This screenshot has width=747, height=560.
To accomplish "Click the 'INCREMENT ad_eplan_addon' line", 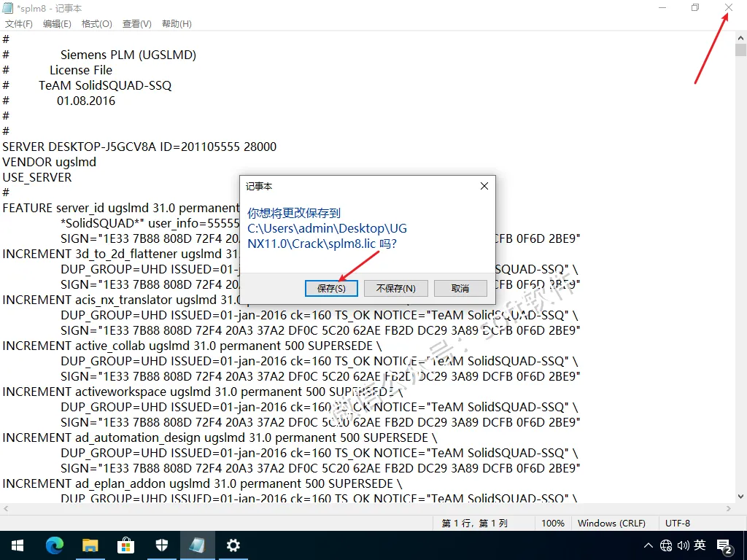I will coord(203,484).
